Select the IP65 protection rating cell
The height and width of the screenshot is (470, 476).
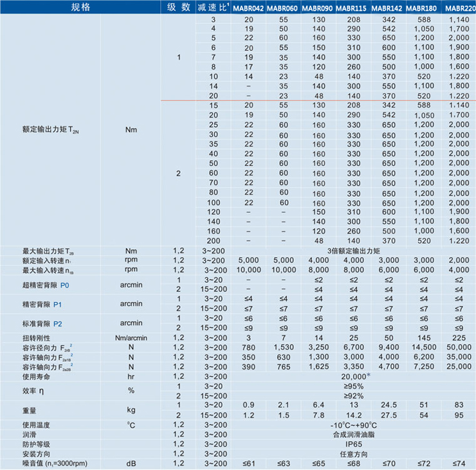pyautogui.click(x=352, y=444)
